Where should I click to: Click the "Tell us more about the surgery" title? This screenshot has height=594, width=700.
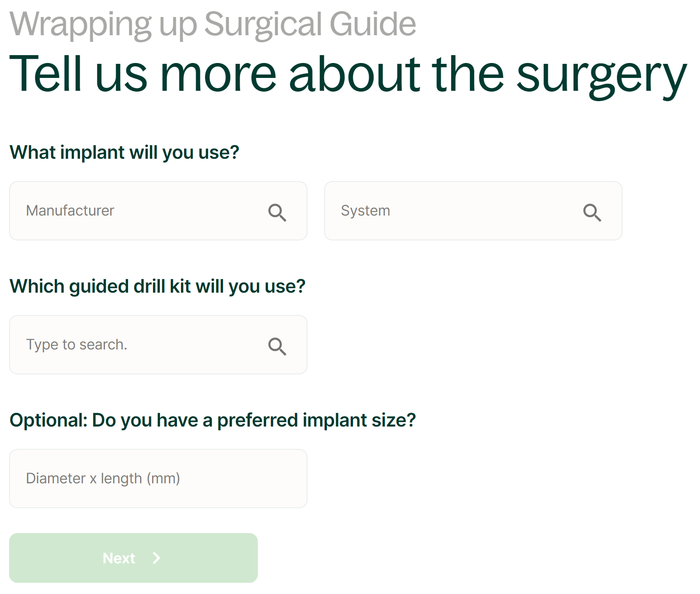(348, 75)
